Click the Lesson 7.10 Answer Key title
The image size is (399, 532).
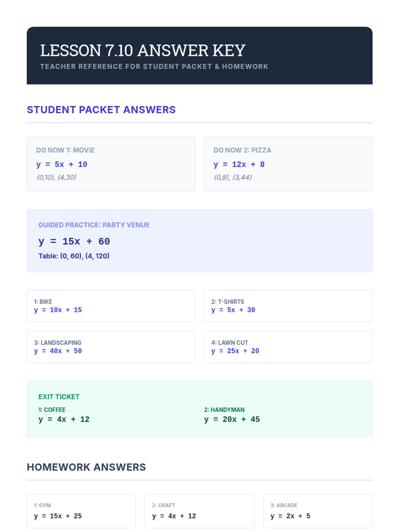pos(143,51)
